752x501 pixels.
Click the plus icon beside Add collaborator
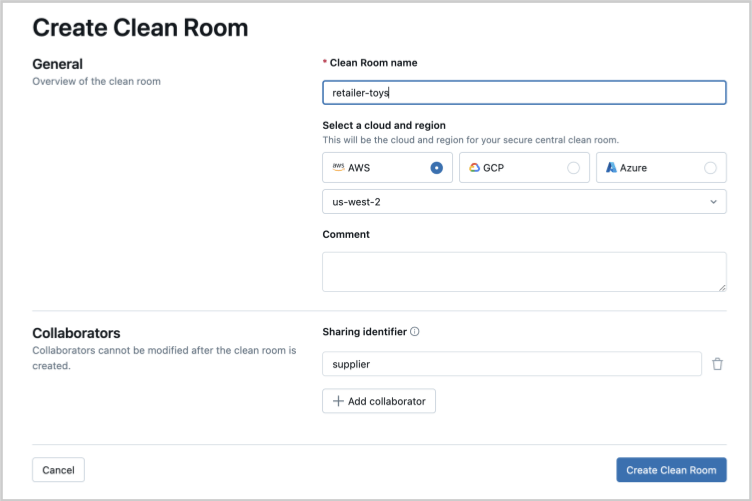coord(338,401)
